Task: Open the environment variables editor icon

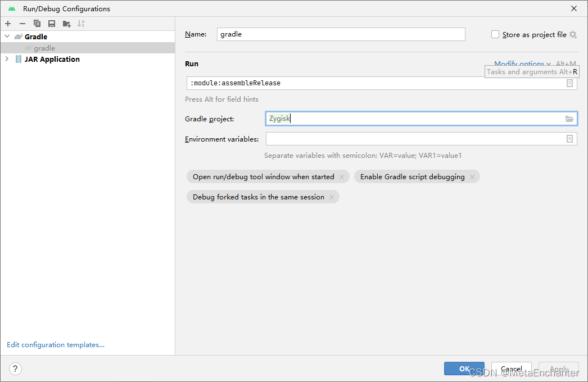Action: [x=571, y=138]
